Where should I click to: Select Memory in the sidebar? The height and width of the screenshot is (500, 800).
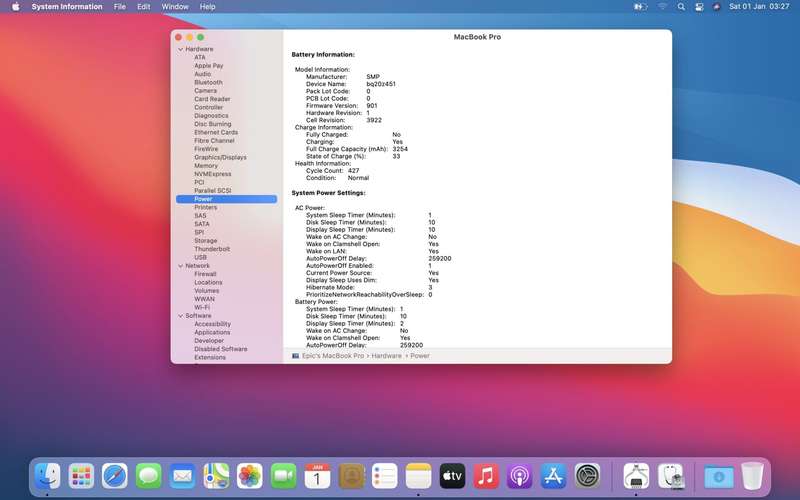tap(206, 166)
